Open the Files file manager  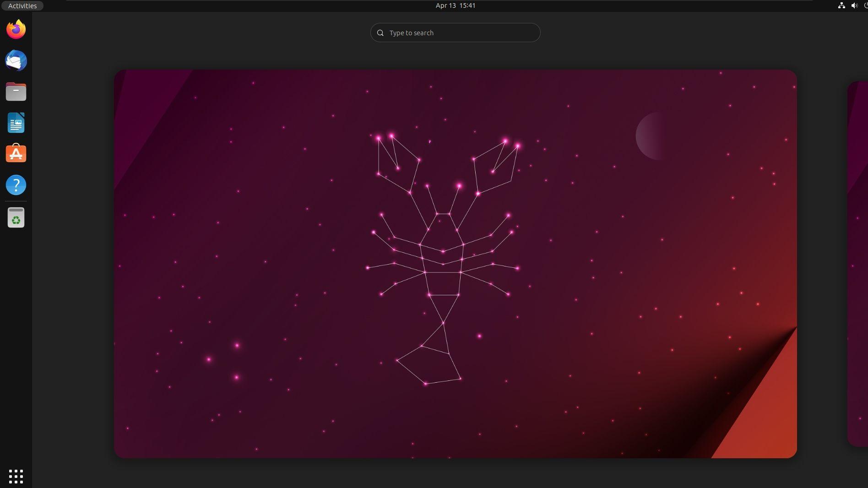pos(16,92)
